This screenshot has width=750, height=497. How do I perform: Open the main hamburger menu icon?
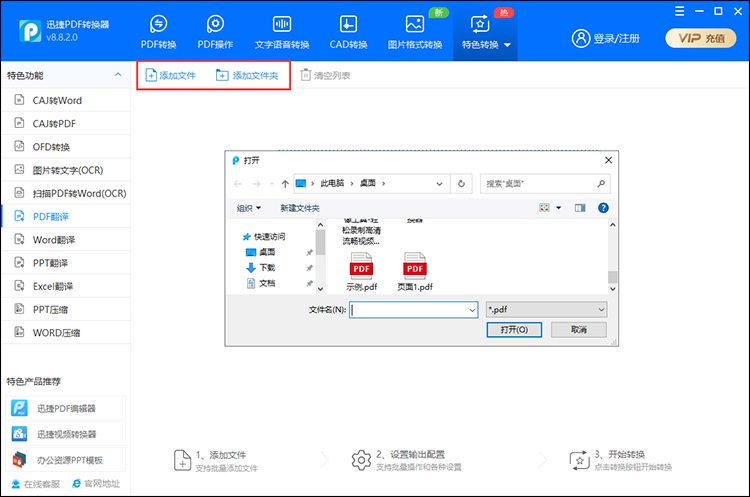pyautogui.click(x=679, y=11)
